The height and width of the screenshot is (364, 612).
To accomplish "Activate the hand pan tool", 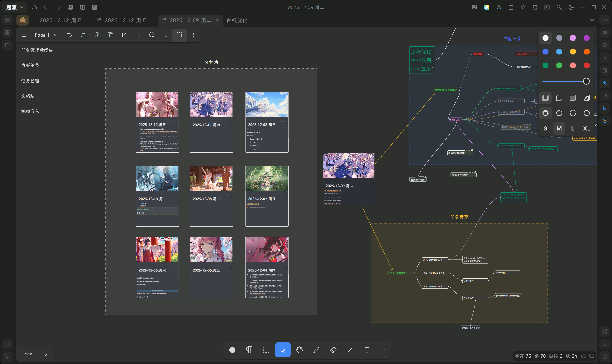I will (300, 350).
